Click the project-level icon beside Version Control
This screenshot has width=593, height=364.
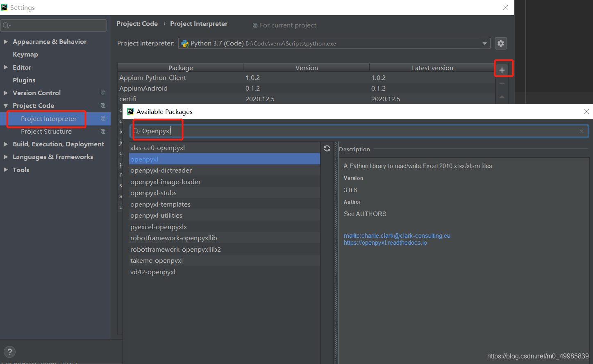(x=103, y=93)
